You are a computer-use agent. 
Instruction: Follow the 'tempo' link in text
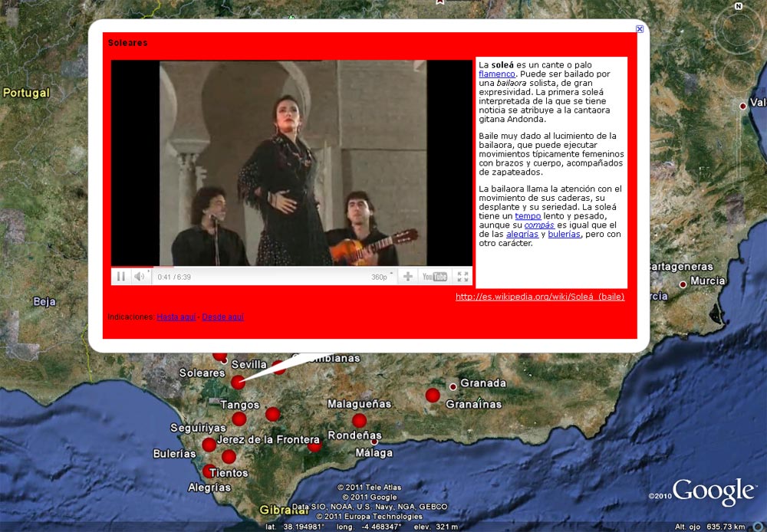(528, 217)
